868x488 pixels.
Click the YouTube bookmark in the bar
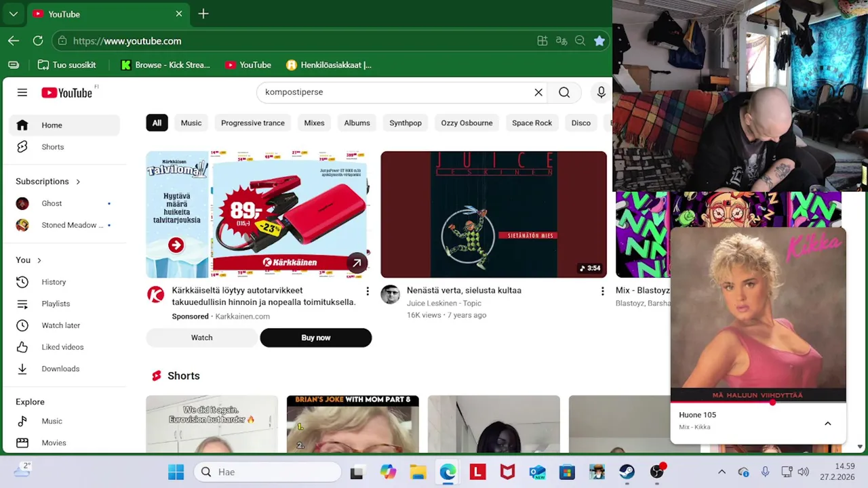pyautogui.click(x=248, y=65)
